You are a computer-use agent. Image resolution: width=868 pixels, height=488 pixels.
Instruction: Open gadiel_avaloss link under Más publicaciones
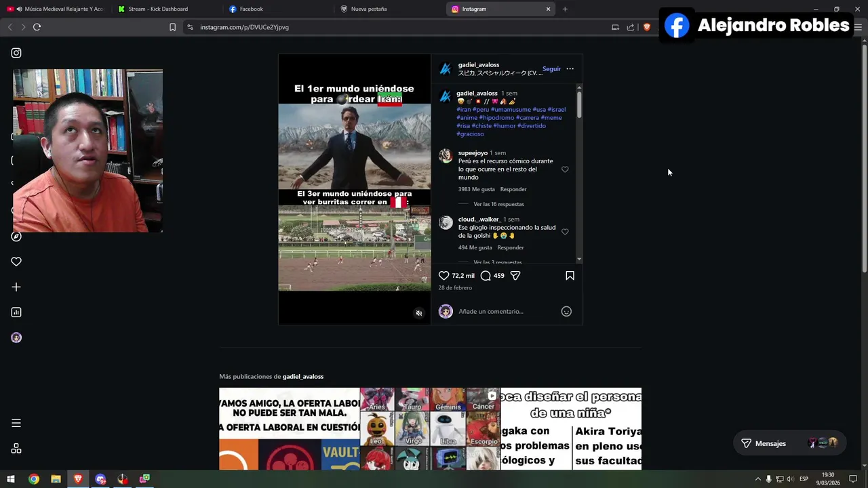coord(303,377)
